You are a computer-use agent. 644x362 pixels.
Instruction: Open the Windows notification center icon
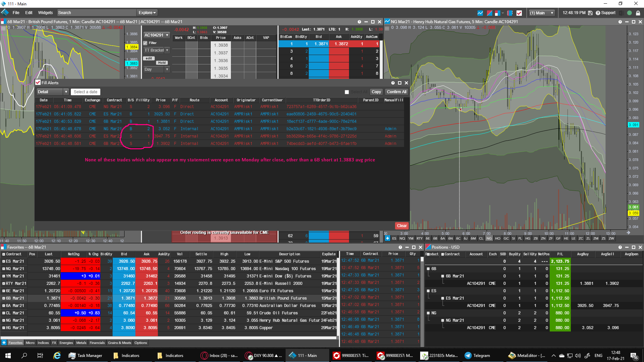tap(634, 356)
